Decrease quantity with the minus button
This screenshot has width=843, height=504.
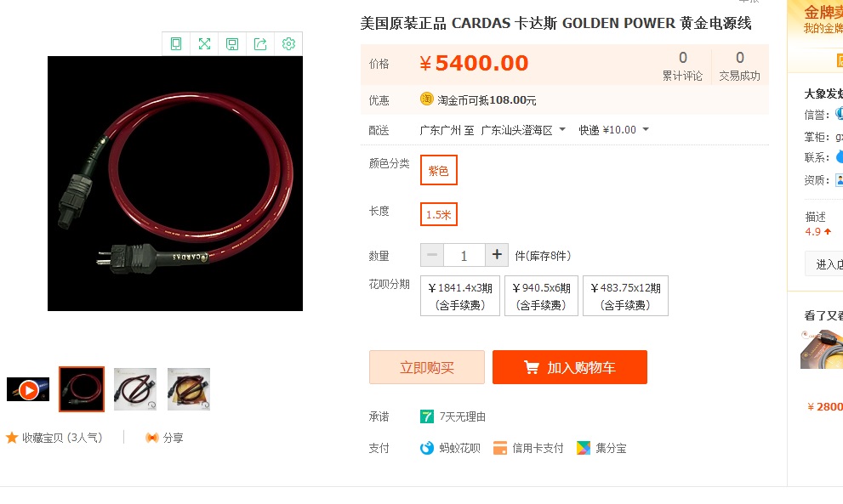(x=432, y=255)
